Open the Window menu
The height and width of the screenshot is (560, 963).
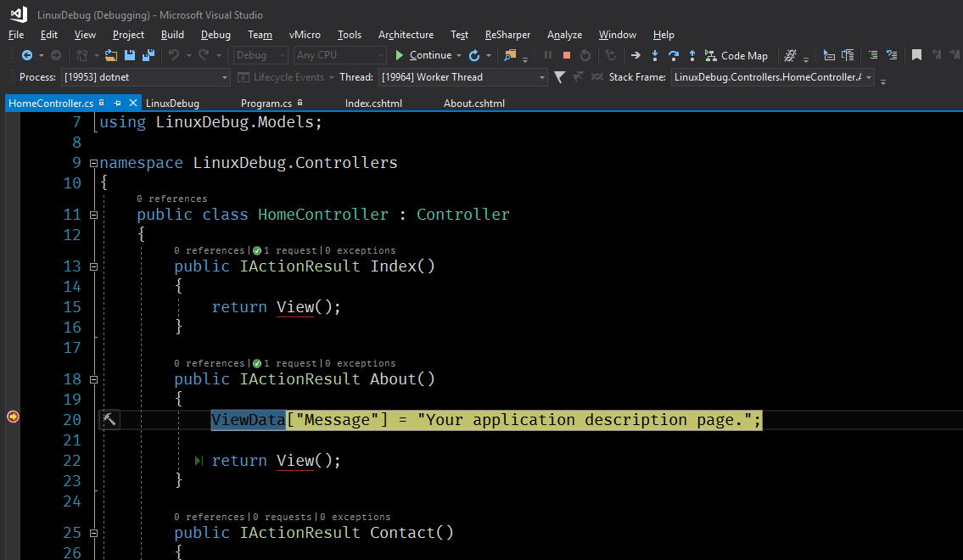pos(617,35)
